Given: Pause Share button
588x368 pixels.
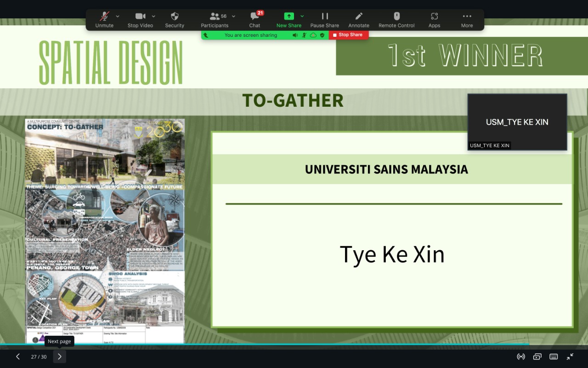Looking at the screenshot, I should pos(325,20).
